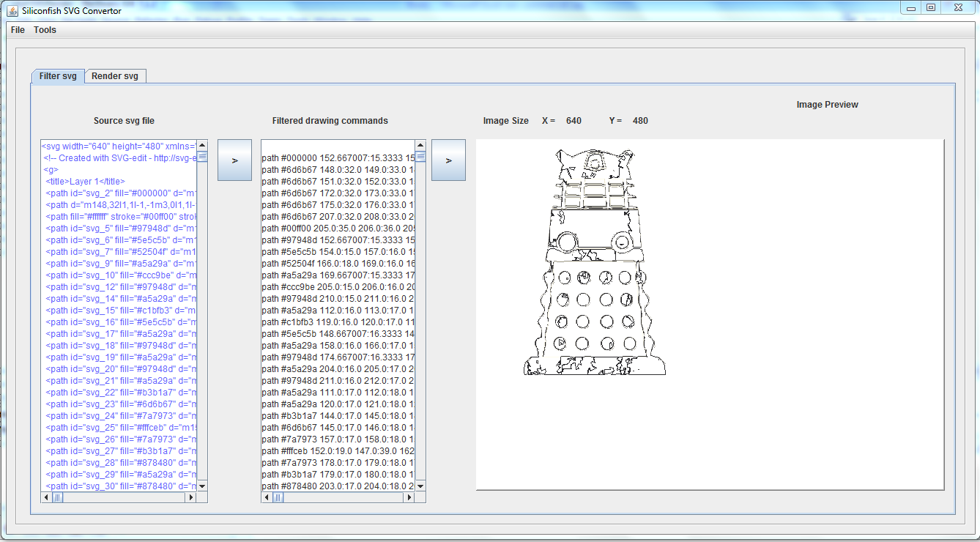Click the 'path #7a7973 157.0:17.0' command
Screen dimensions: 980x542
[x=338, y=439]
